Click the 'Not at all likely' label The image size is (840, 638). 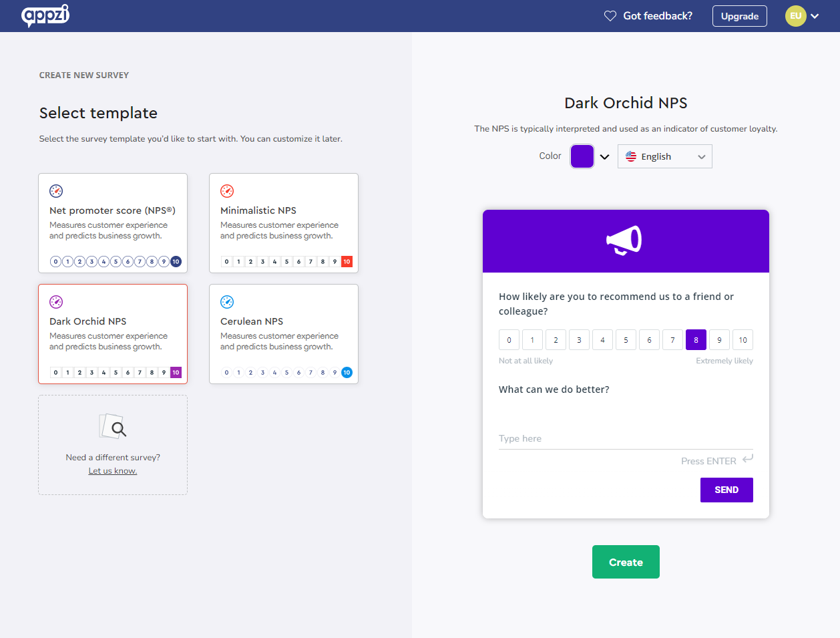click(526, 361)
